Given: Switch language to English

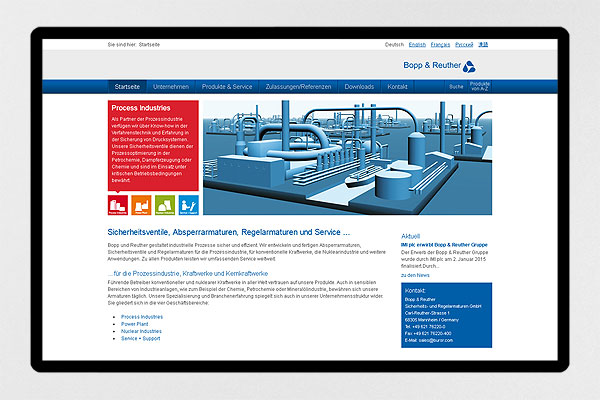Looking at the screenshot, I should click(x=417, y=45).
